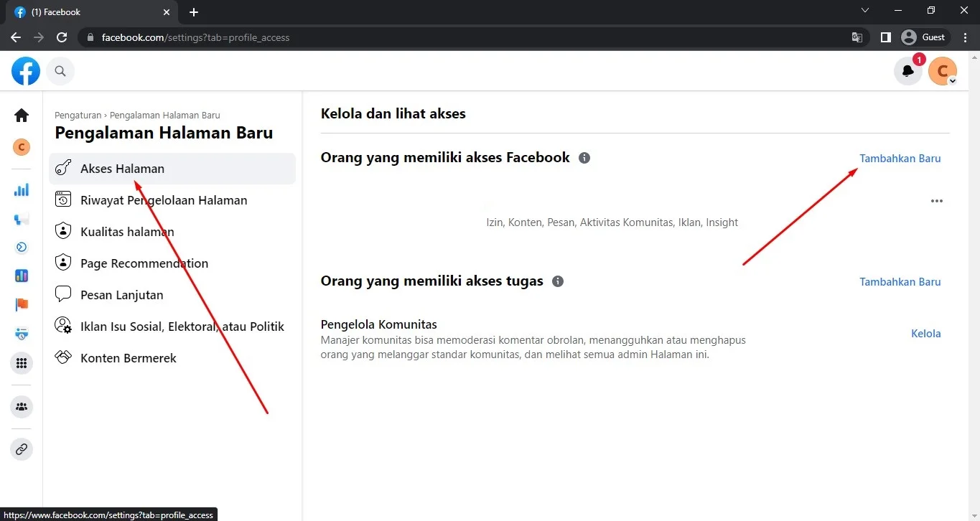Click info icon beside akses tugas heading
The height and width of the screenshot is (521, 980).
tap(558, 281)
